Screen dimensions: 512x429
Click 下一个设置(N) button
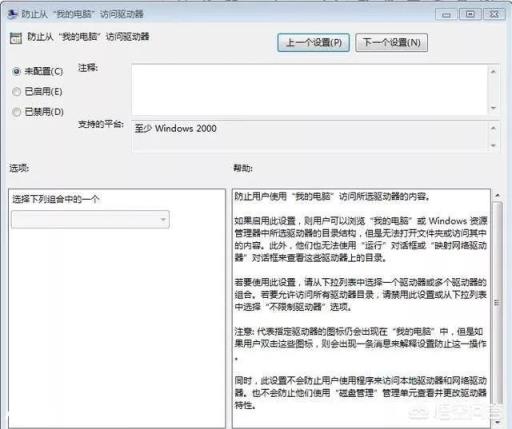coord(391,43)
